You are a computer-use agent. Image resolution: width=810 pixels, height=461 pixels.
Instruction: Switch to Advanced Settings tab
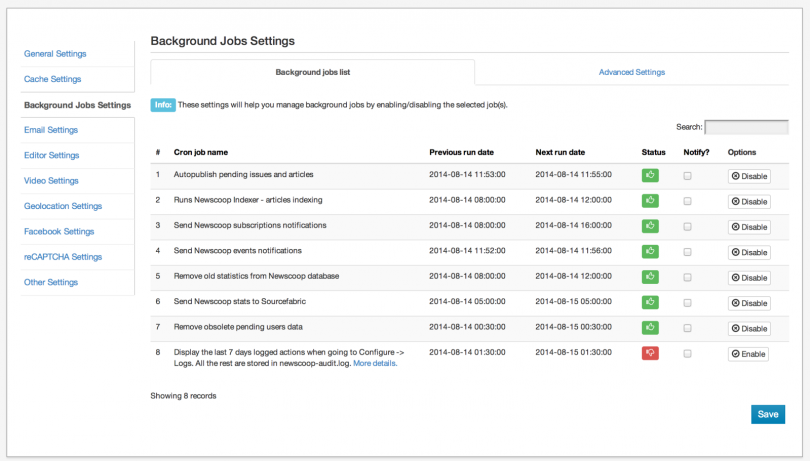632,72
